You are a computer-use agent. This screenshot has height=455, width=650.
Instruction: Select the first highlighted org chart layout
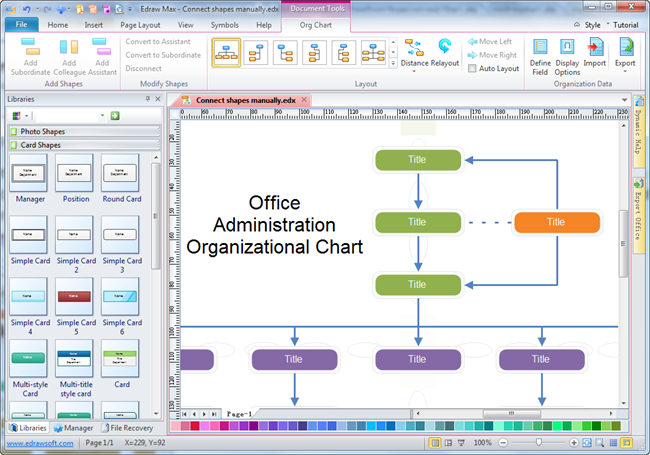pos(226,53)
